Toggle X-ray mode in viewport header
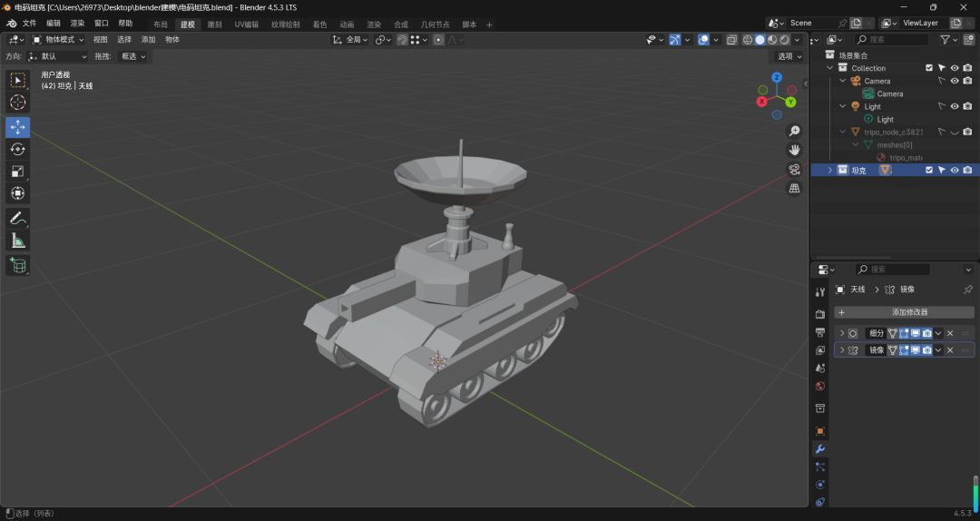 pyautogui.click(x=731, y=39)
